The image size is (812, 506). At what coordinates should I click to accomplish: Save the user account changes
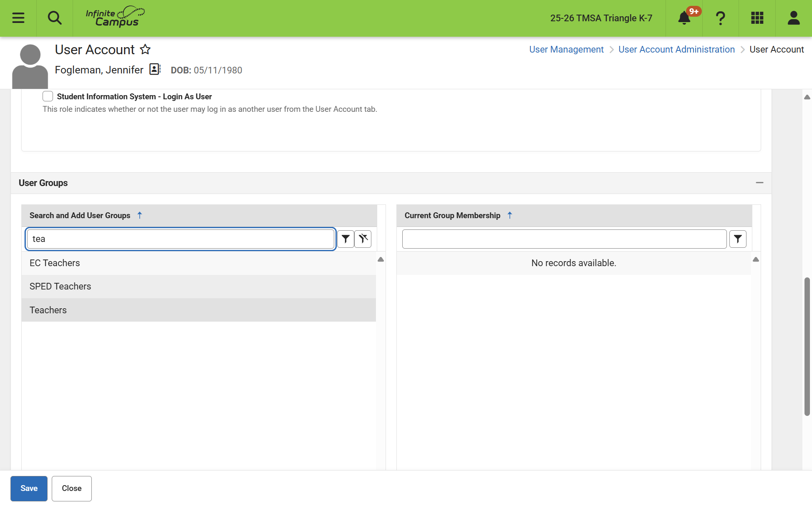click(29, 488)
